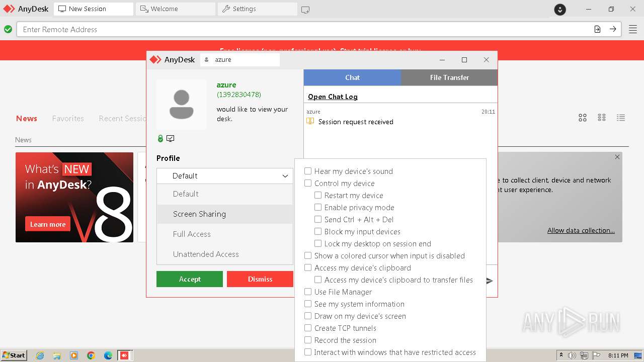
Task: Open the Start menu
Action: (14, 355)
